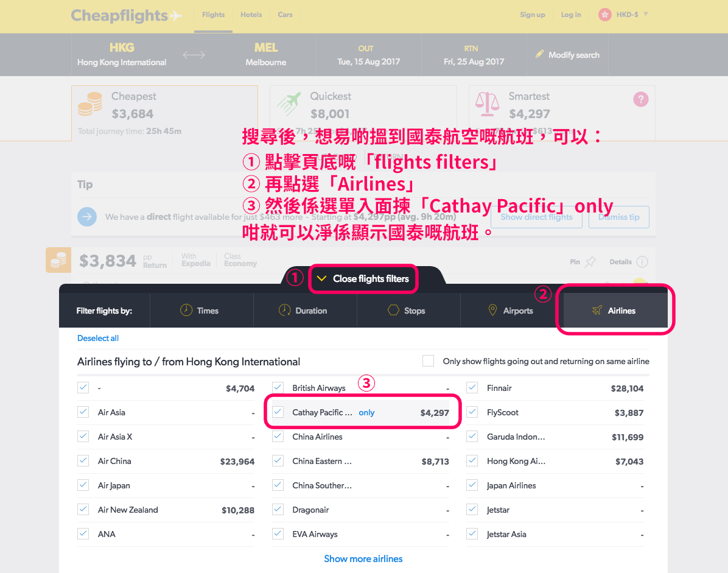Click the airplane icon on Quickest card
Viewport: 728px width, 573px height.
[289, 104]
